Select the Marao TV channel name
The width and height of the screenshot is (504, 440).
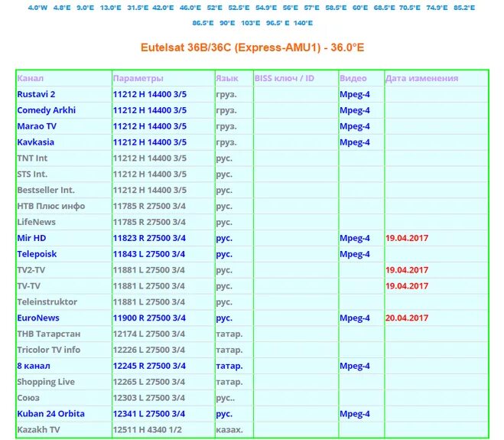[x=37, y=126]
